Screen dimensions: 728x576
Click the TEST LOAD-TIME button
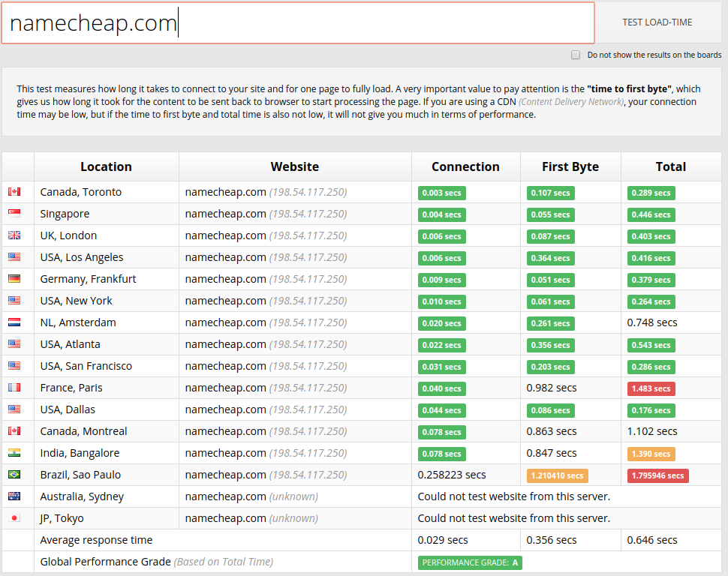(657, 22)
